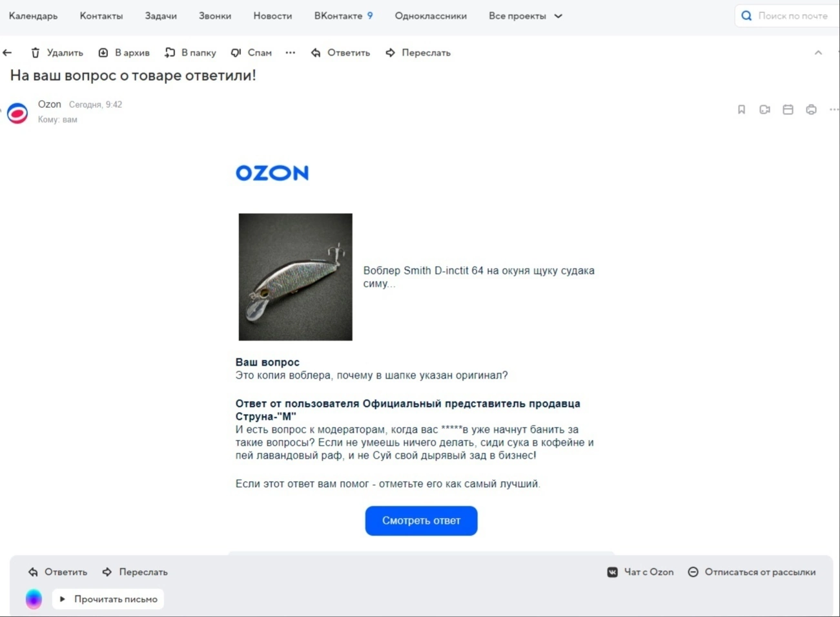840x617 pixels.
Task: Click the Смотреть ответ button
Action: pos(421,521)
